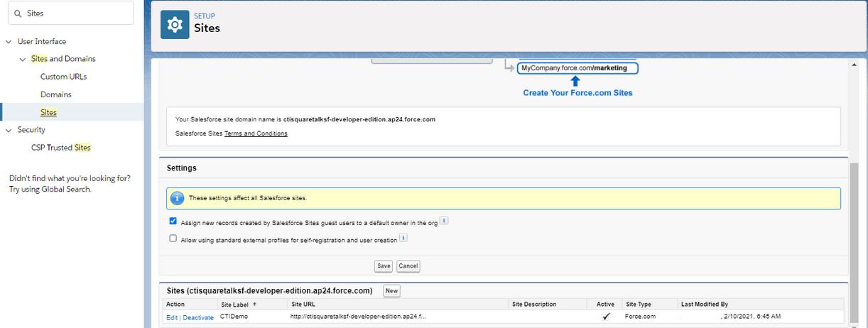
Task: Open CSP Trusted Sites
Action: click(x=61, y=148)
